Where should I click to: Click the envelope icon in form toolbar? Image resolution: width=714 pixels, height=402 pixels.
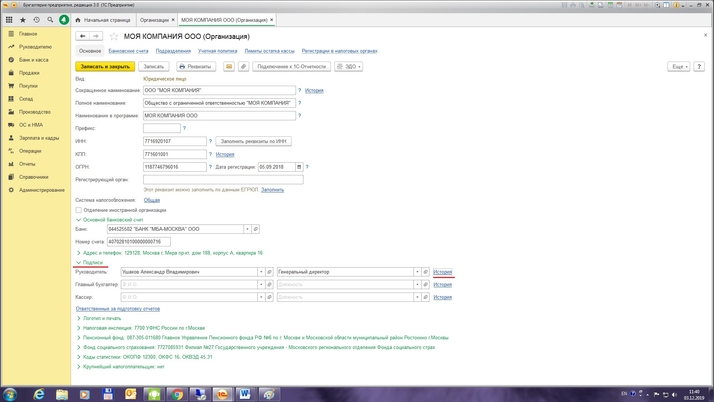[229, 66]
